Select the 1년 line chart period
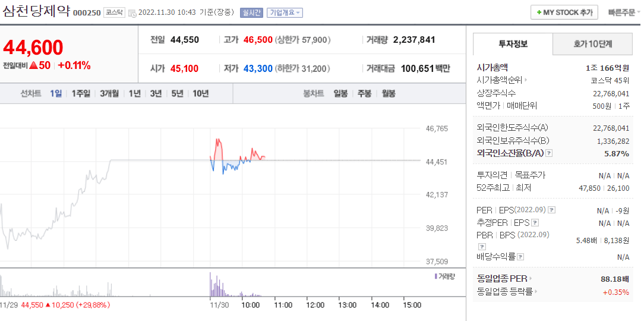Viewport: 644px width, 321px height. 134,94
